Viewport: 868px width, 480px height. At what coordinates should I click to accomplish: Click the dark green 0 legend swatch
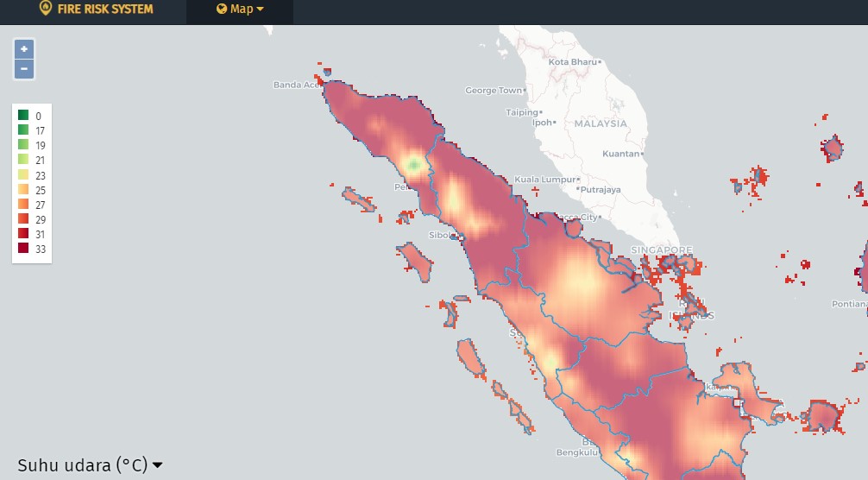tap(23, 115)
